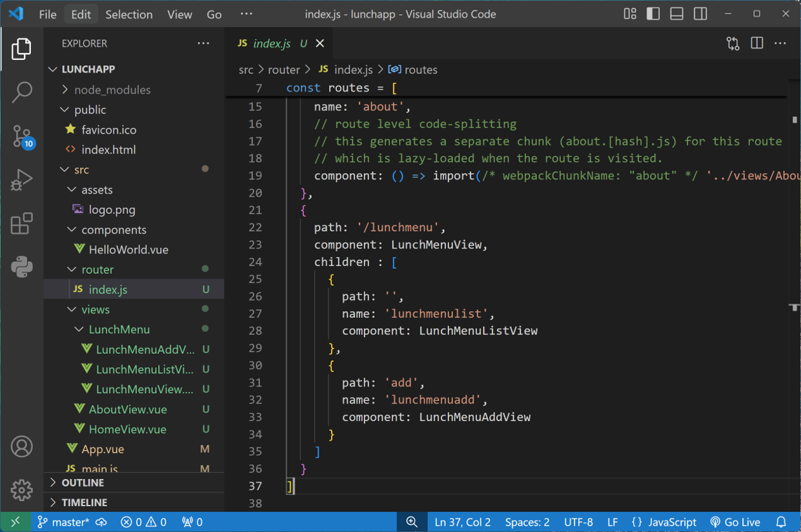
Task: Open favicon.ico file
Action: (134, 130)
